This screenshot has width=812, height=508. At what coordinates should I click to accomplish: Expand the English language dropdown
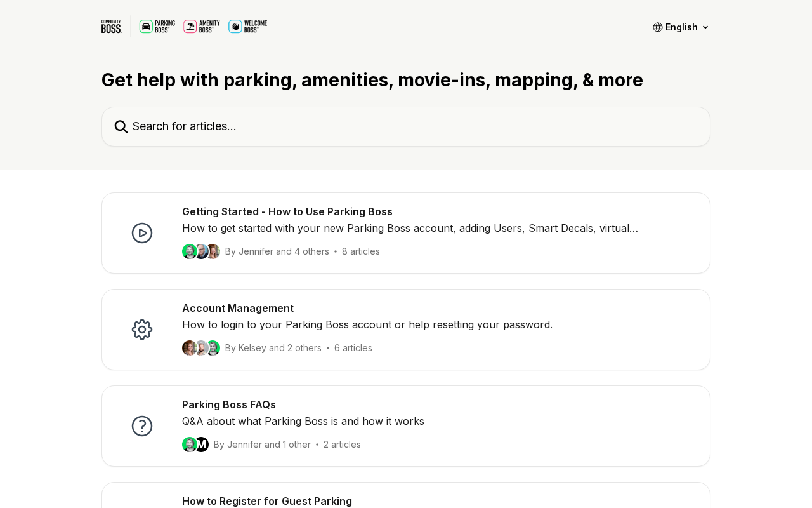(x=681, y=27)
